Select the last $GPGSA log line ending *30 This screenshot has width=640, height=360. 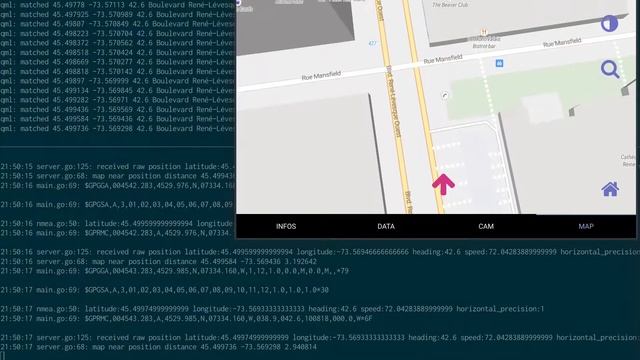(164, 290)
